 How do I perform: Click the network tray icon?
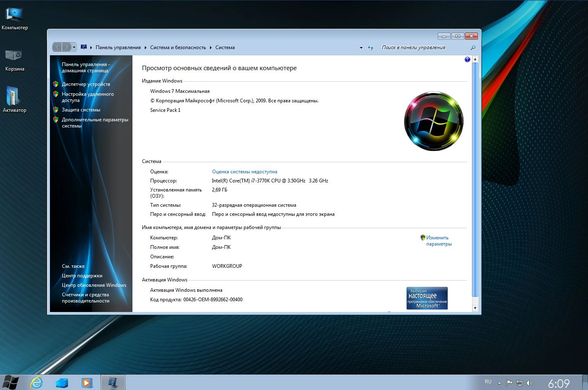point(520,383)
